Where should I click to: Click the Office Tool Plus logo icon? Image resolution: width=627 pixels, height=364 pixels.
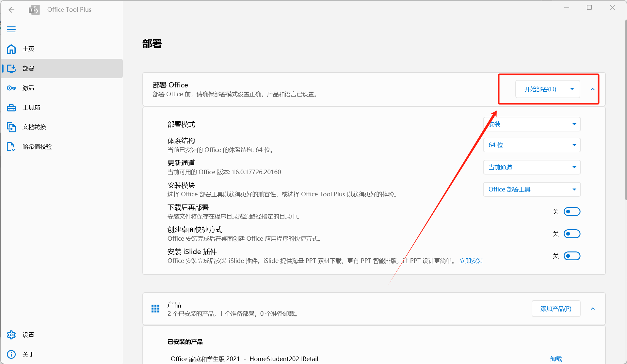click(x=34, y=10)
